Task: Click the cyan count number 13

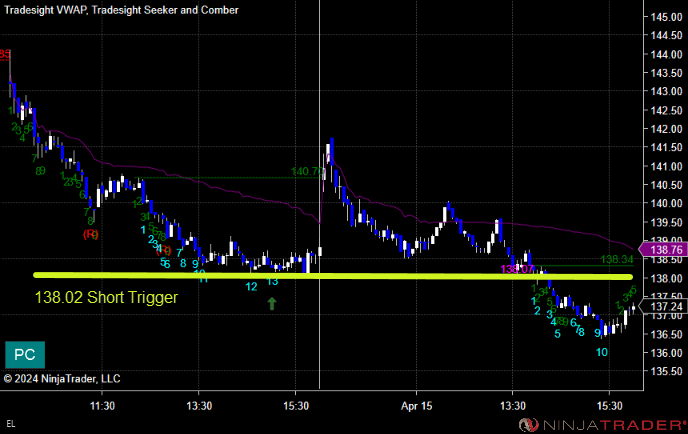Action: point(272,281)
